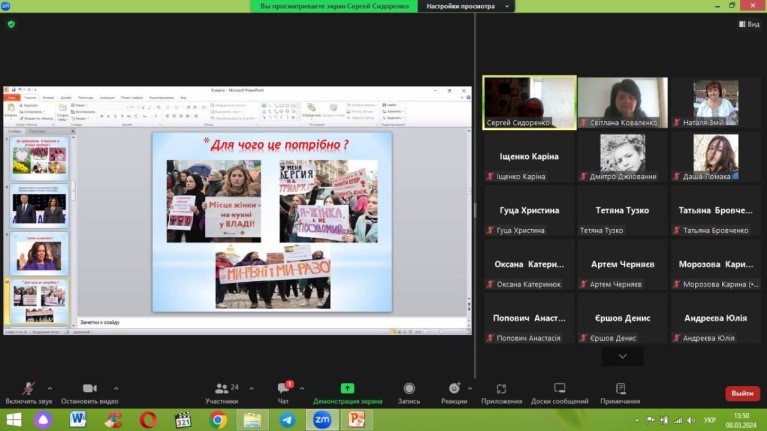This screenshot has width=767, height=431.
Task: Switch to Zoom taskbar icon
Action: [x=322, y=420]
